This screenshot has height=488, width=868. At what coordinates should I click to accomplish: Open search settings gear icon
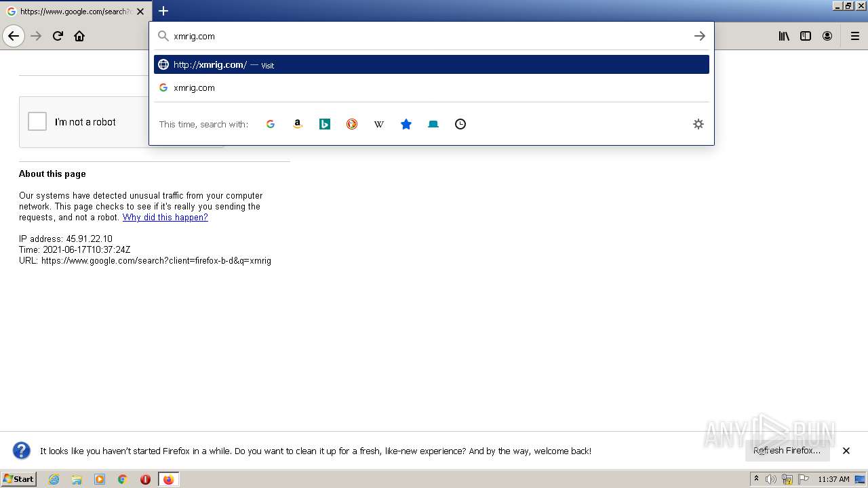click(x=698, y=124)
